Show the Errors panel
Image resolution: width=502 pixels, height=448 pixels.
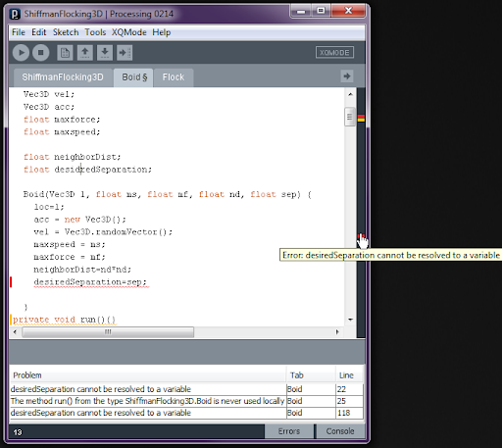pyautogui.click(x=289, y=431)
